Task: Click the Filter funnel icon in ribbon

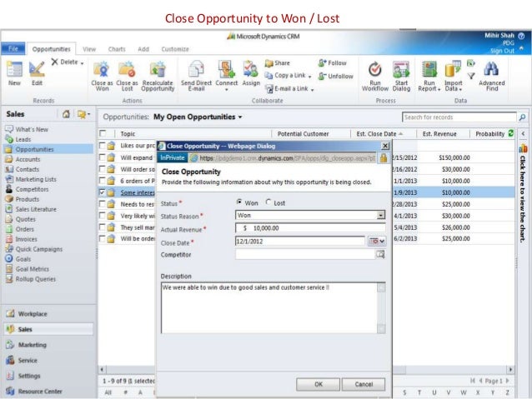Action: [471, 76]
